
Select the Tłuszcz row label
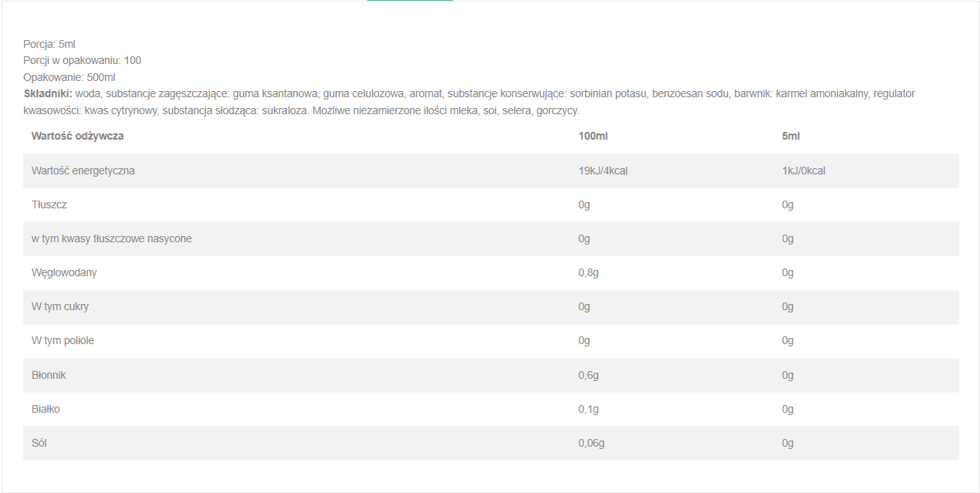coord(49,204)
